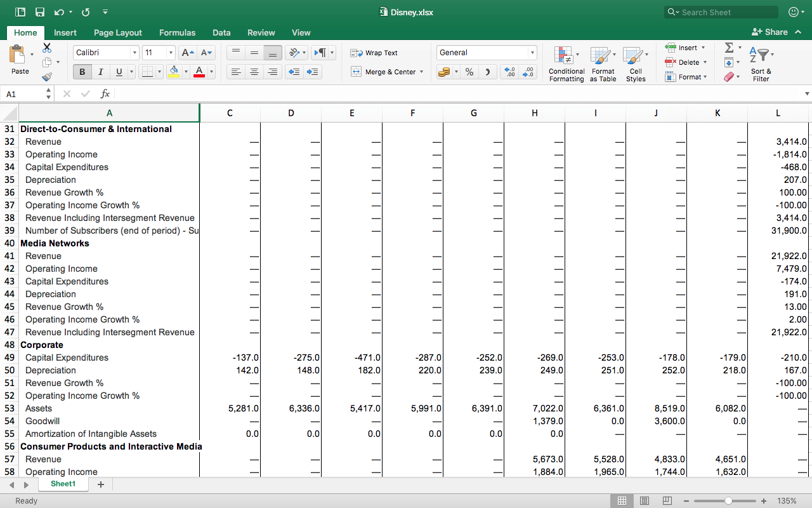Image resolution: width=812 pixels, height=508 pixels.
Task: Click the Paste clipboard icon
Action: click(x=17, y=55)
